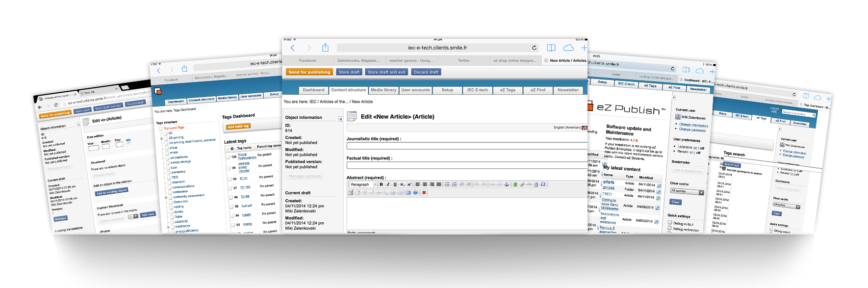Open User accounts tab in center window
Image resolution: width=868 pixels, height=288 pixels.
tap(415, 90)
